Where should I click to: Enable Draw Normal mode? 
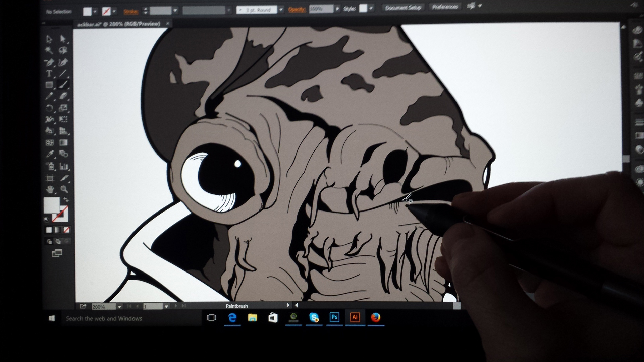pos(49,241)
